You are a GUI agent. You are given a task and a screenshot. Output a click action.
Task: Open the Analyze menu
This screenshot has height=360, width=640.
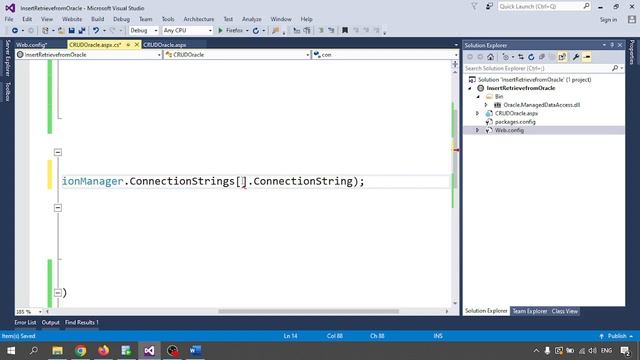point(252,19)
